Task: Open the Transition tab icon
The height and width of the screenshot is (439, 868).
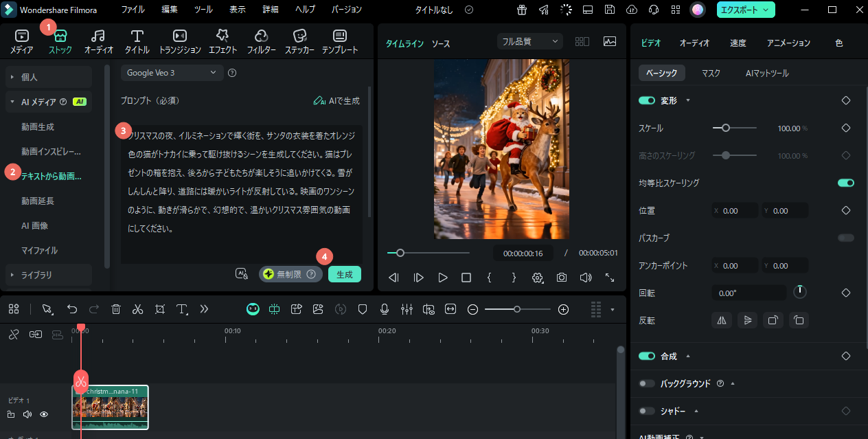Action: point(179,36)
